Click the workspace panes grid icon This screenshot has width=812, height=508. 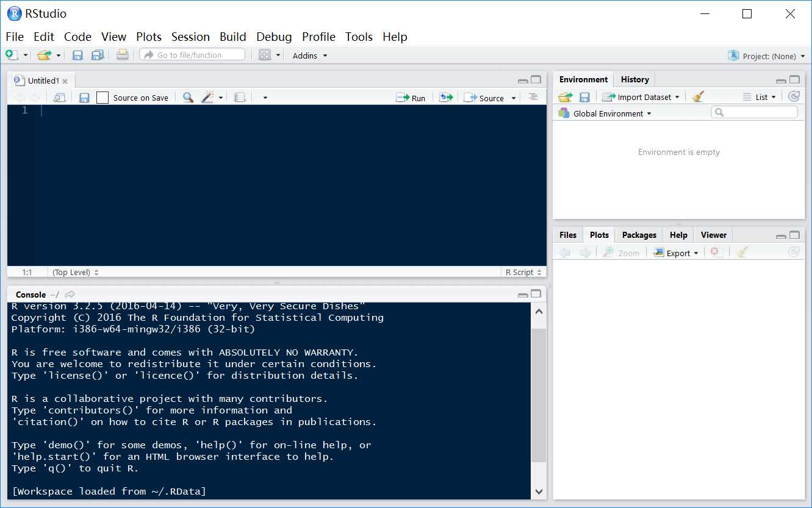pyautogui.click(x=264, y=55)
